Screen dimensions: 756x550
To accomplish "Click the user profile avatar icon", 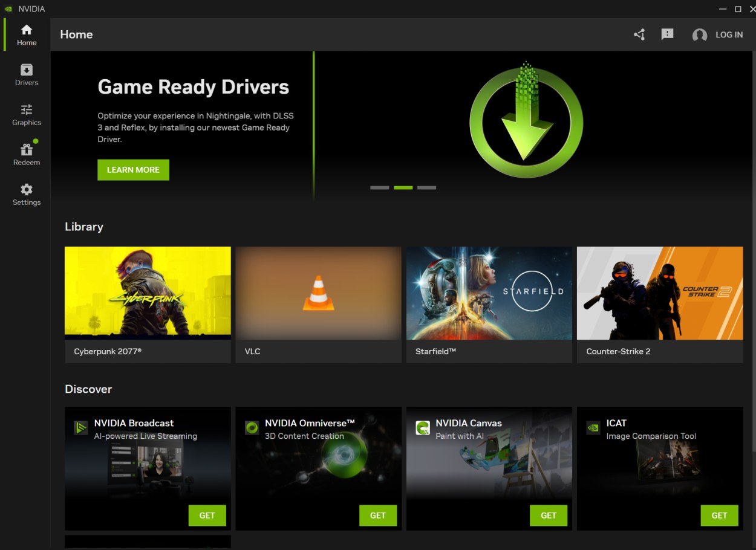I will (700, 34).
